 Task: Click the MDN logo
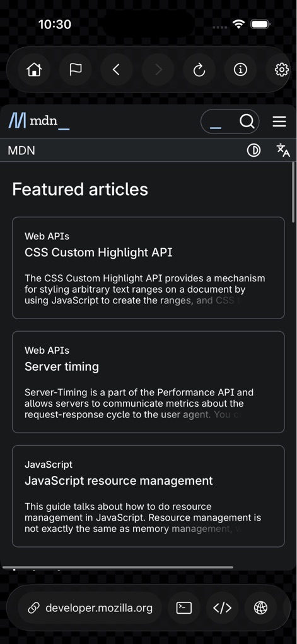click(x=39, y=121)
